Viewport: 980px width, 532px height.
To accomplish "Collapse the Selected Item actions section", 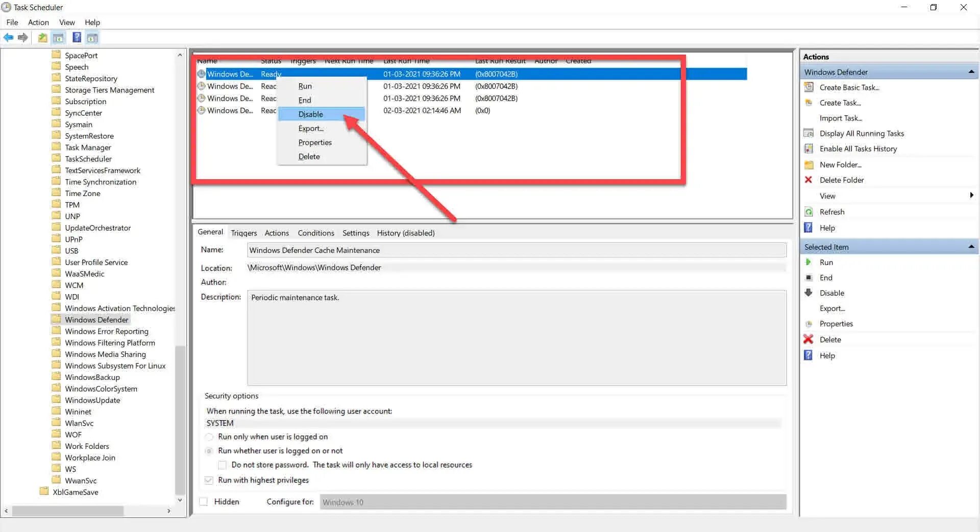I will [971, 247].
